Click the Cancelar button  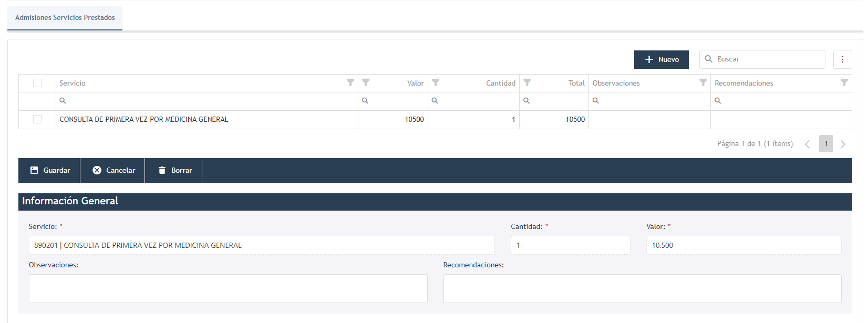(113, 170)
